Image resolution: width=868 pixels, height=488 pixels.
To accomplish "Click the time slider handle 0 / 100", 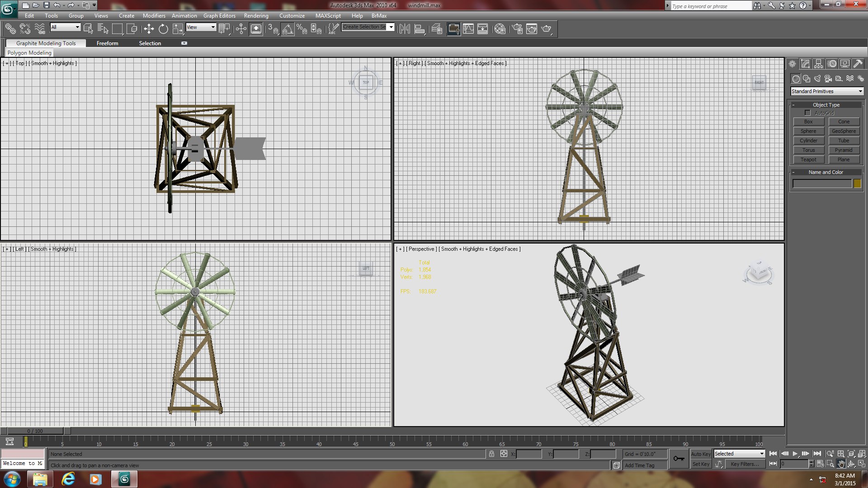I will coord(35,431).
